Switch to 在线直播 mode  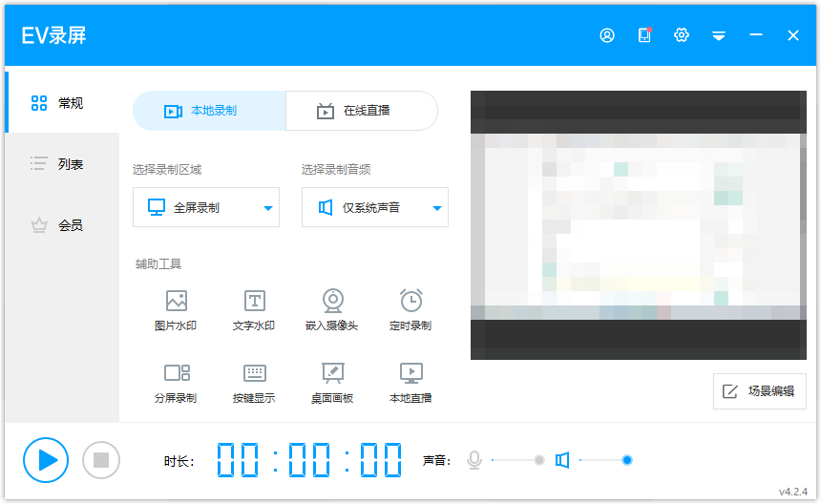[x=362, y=111]
